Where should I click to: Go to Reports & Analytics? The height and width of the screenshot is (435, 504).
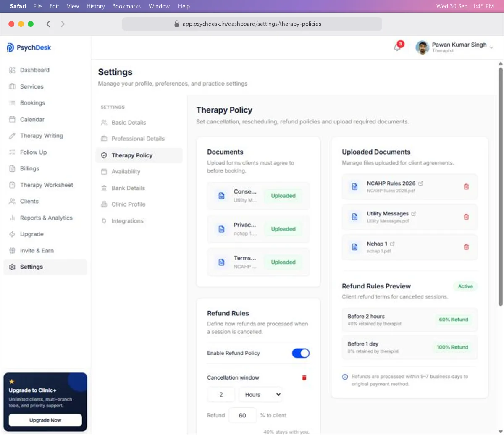click(45, 218)
